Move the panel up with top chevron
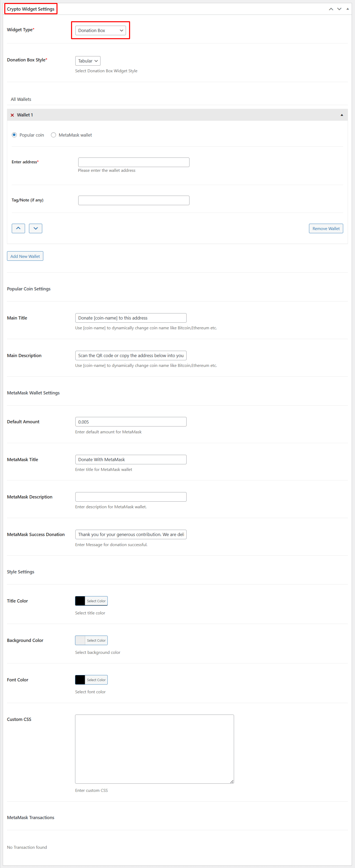 tap(331, 9)
